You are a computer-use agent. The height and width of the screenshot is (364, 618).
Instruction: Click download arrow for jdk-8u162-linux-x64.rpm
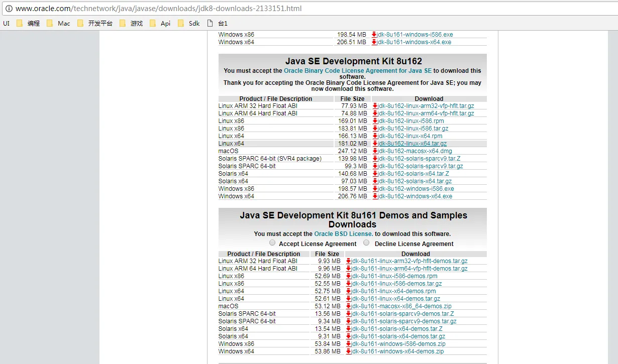point(375,136)
